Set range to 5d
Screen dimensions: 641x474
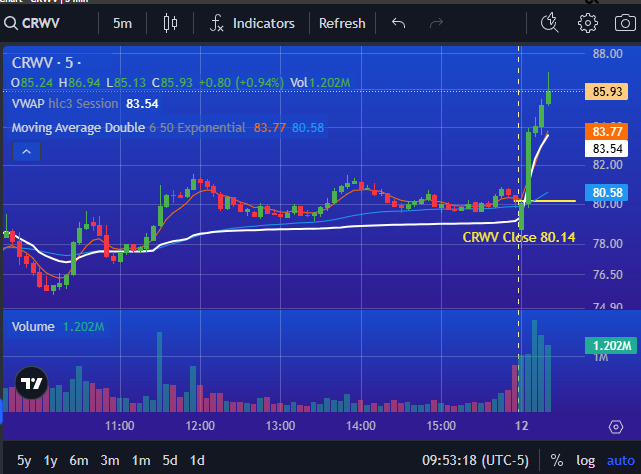point(170,461)
